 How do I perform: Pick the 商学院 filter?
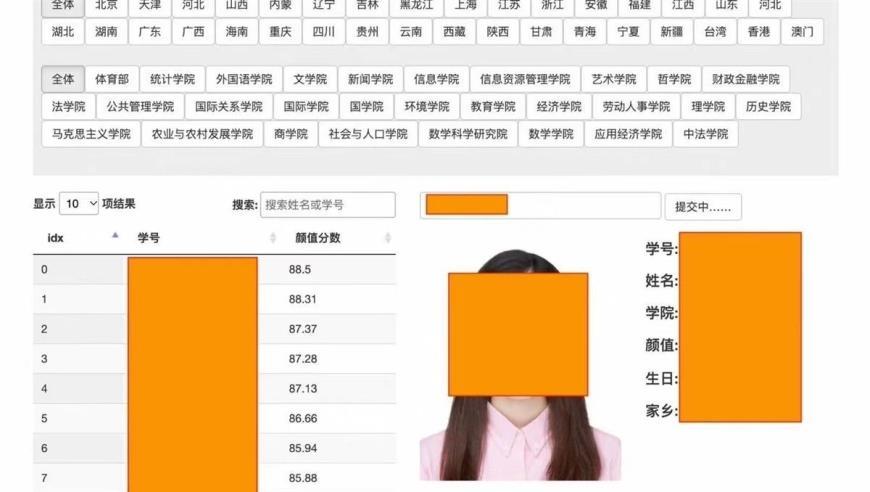(291, 134)
